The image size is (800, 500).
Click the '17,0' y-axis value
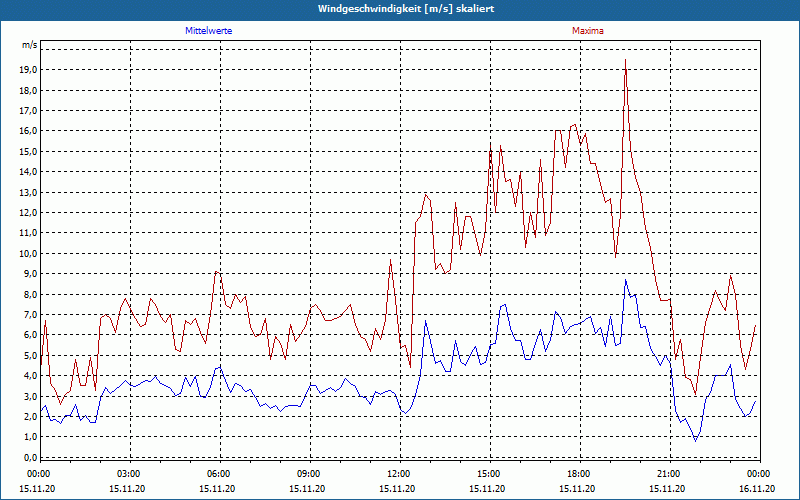(29, 111)
